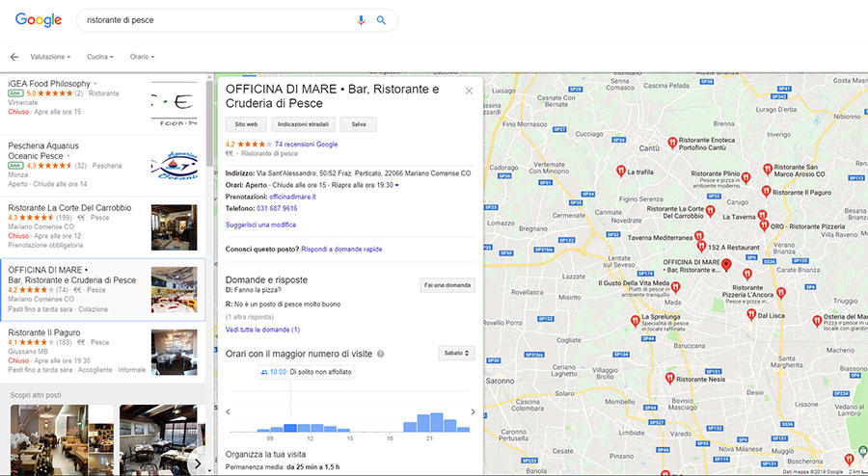Click the Ristorante Nesis map marker
The image size is (868, 476).
point(670,378)
